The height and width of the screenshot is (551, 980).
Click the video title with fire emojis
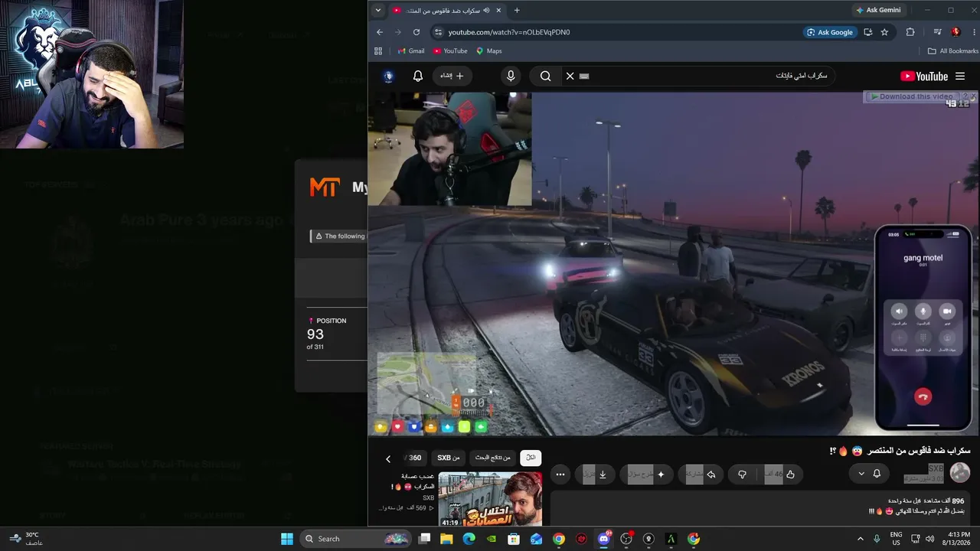pos(900,451)
